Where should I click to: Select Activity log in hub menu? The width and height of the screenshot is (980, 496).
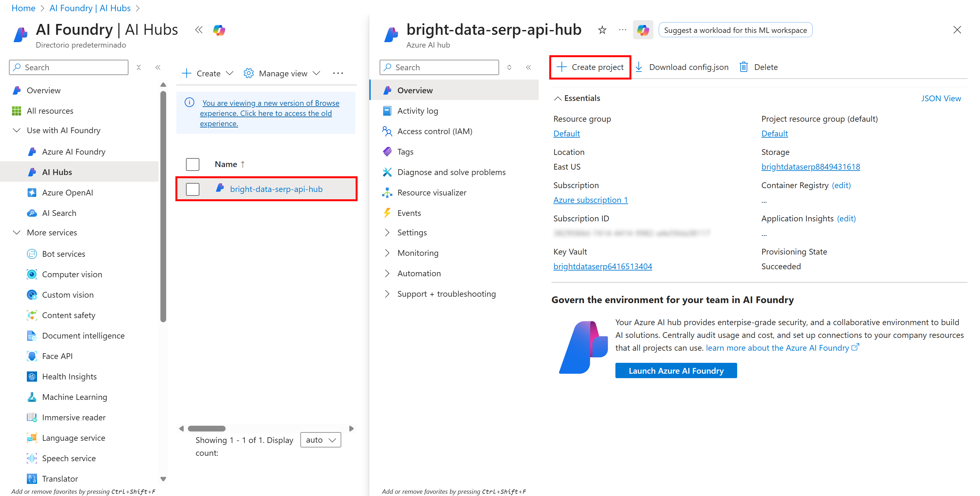pos(417,111)
